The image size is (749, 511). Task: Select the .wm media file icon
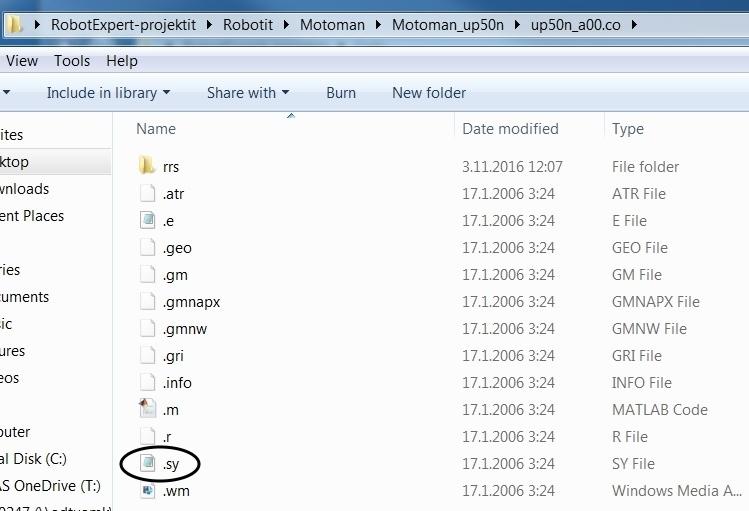point(147,490)
